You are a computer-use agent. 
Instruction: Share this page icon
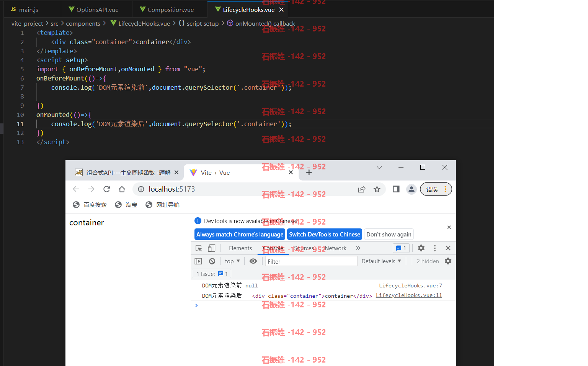click(x=362, y=189)
